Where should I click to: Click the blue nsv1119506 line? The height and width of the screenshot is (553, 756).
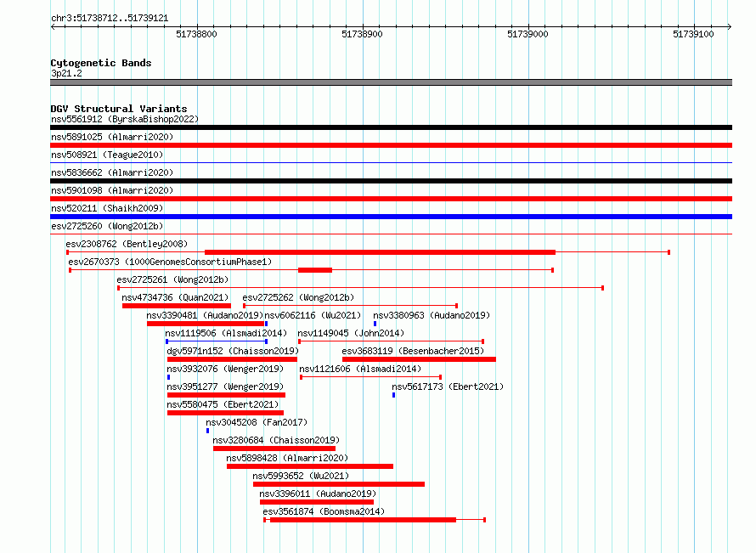tap(217, 341)
